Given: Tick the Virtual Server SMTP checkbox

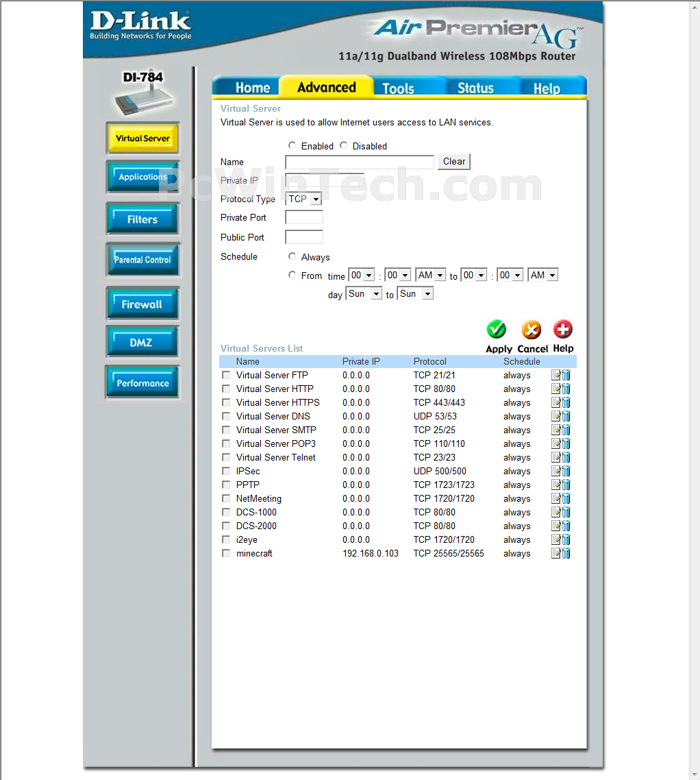Looking at the screenshot, I should [x=226, y=430].
